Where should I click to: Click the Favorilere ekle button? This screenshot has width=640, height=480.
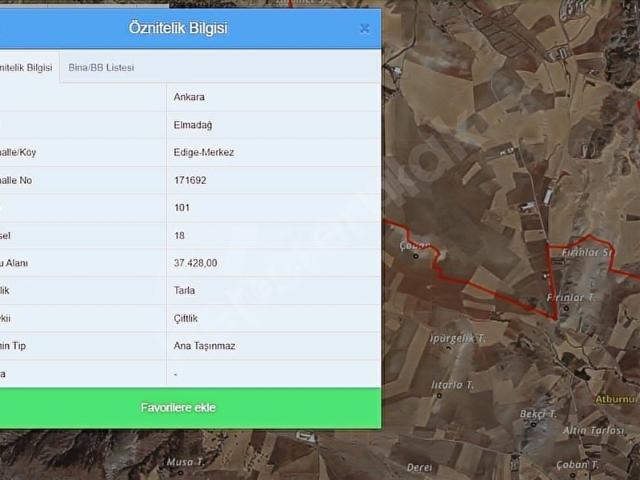click(178, 408)
